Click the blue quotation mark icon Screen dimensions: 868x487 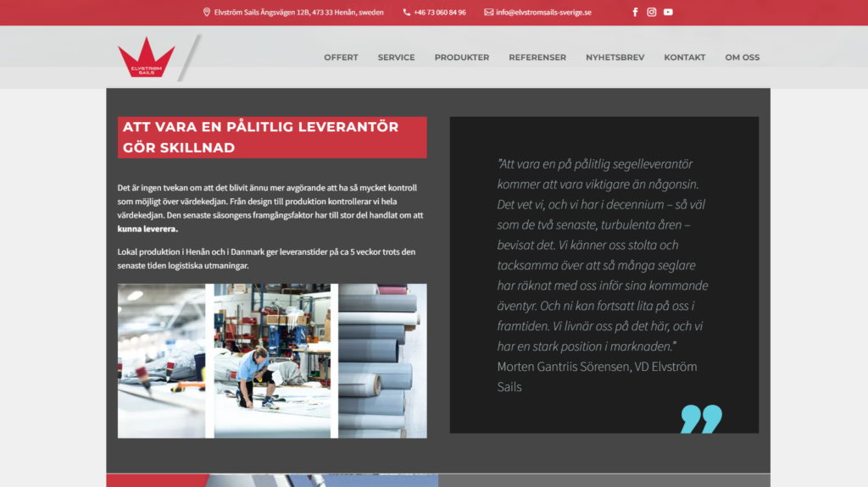coord(701,418)
